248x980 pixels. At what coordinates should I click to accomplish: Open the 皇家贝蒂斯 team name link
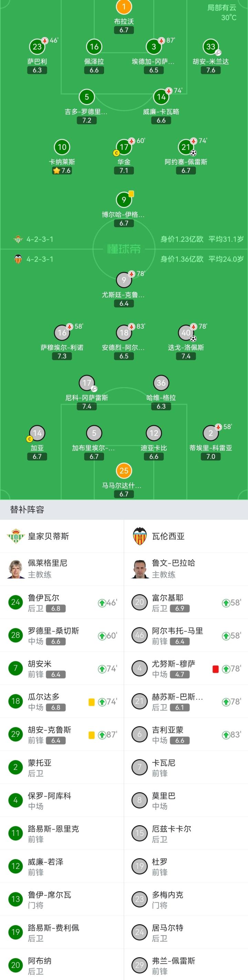pos(48,536)
